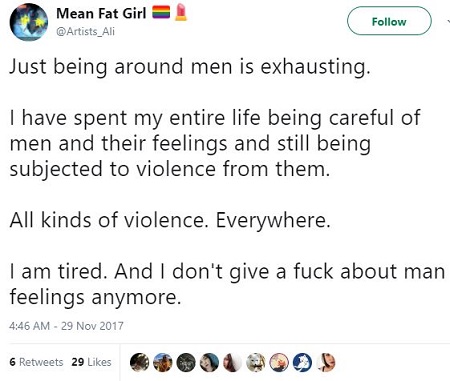Open the @Artists_Ali handle link
Image resolution: width=450 pixels, height=381 pixels.
pyautogui.click(x=85, y=31)
